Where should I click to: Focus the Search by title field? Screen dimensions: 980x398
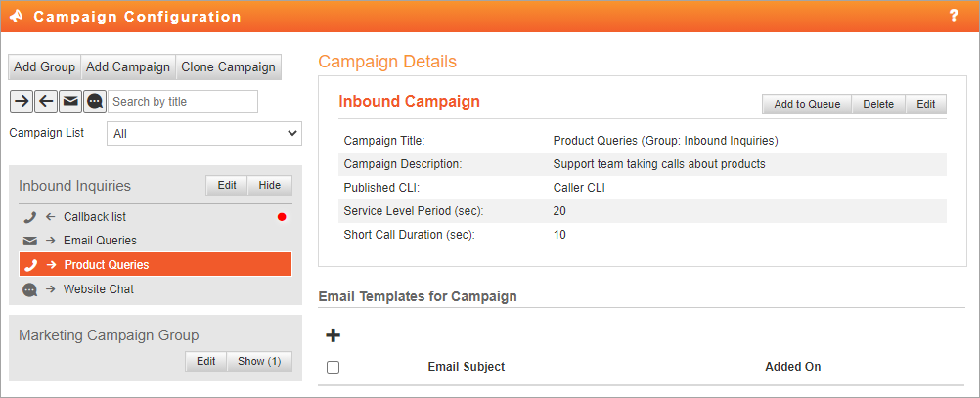(183, 102)
